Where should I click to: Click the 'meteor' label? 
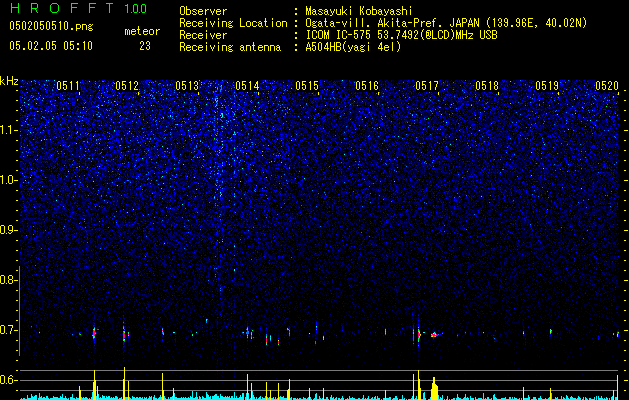(x=142, y=31)
